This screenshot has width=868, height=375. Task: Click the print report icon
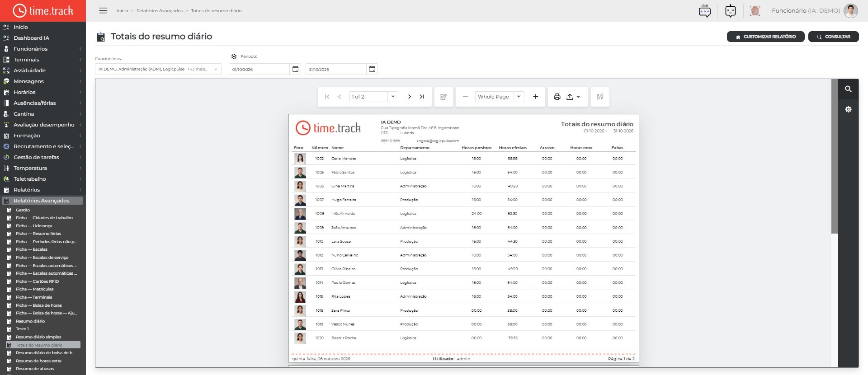click(x=557, y=97)
